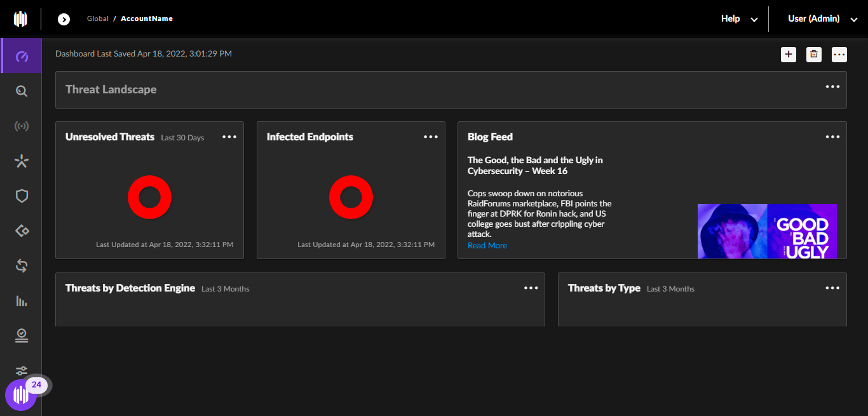868x416 pixels.
Task: Click the Global breadcrumb link
Action: [x=98, y=19]
